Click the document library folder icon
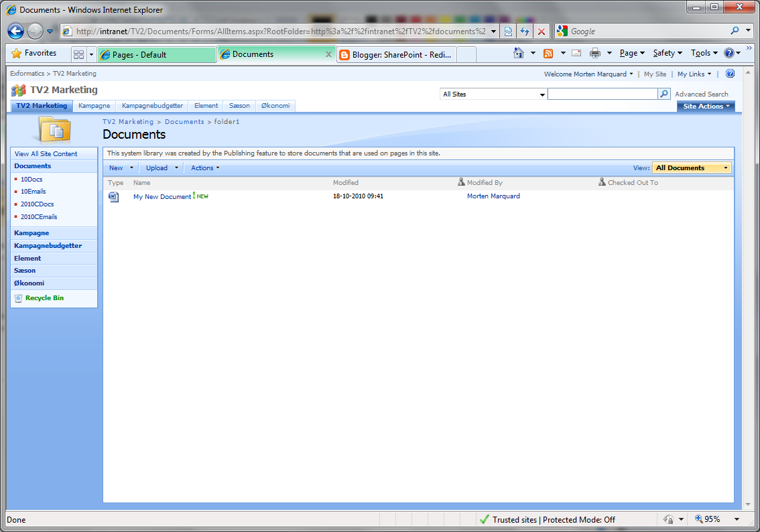Image resolution: width=760 pixels, height=532 pixels. [x=54, y=130]
